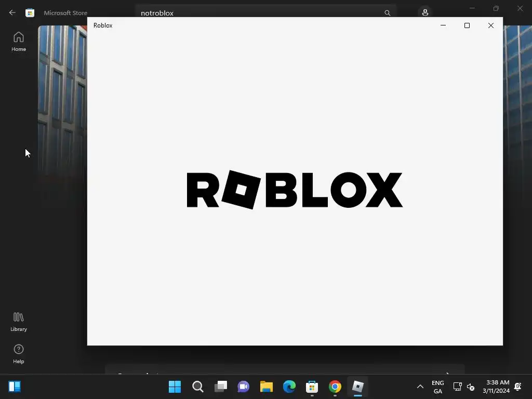Open Teams Chat from taskbar
Screen dimensions: 532x399
pos(243,387)
